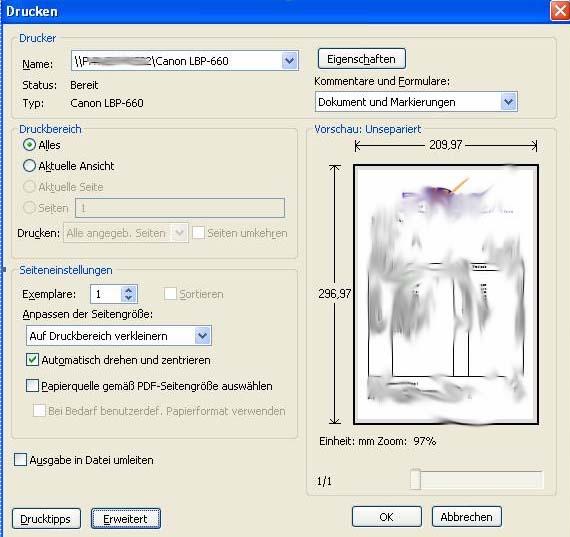Open Anpassen der Seitengröße dropdown
Viewport: 570px width, 537px height.
point(119,336)
